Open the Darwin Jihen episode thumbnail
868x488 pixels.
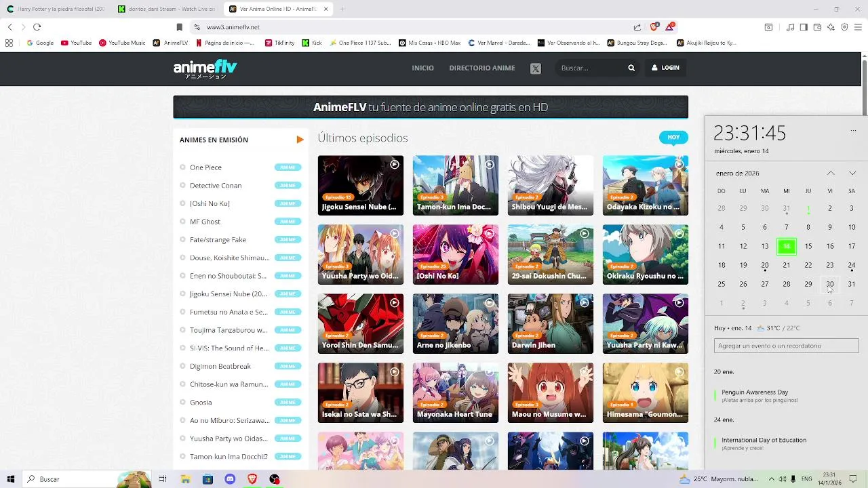coord(551,323)
